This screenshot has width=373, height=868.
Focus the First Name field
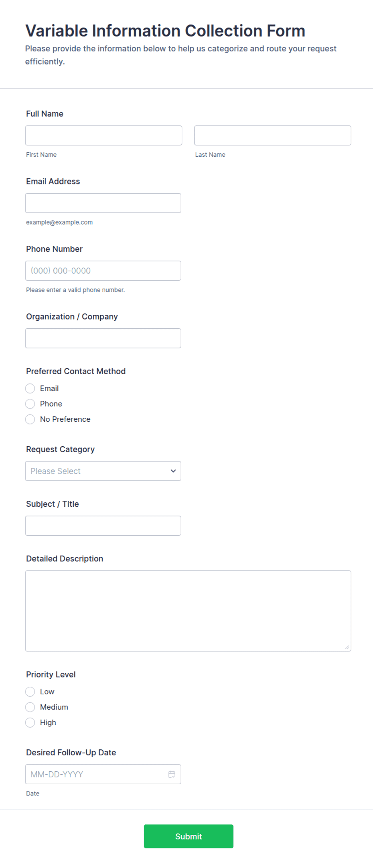[103, 136]
